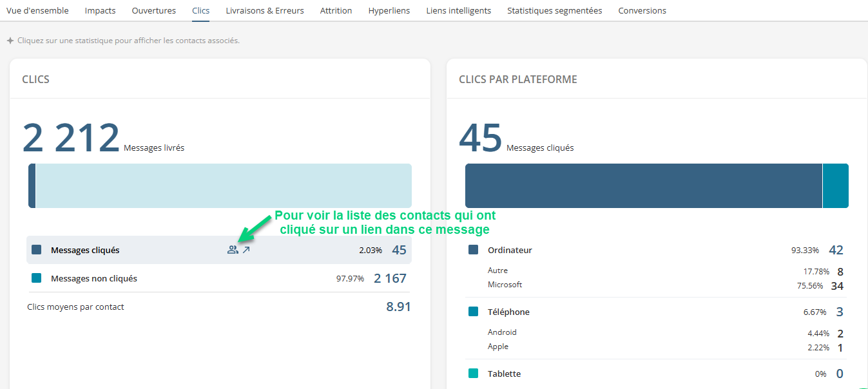Screen dimensions: 868x389
Task: Click the large 45 Messages cliqués figure
Action: click(x=480, y=138)
